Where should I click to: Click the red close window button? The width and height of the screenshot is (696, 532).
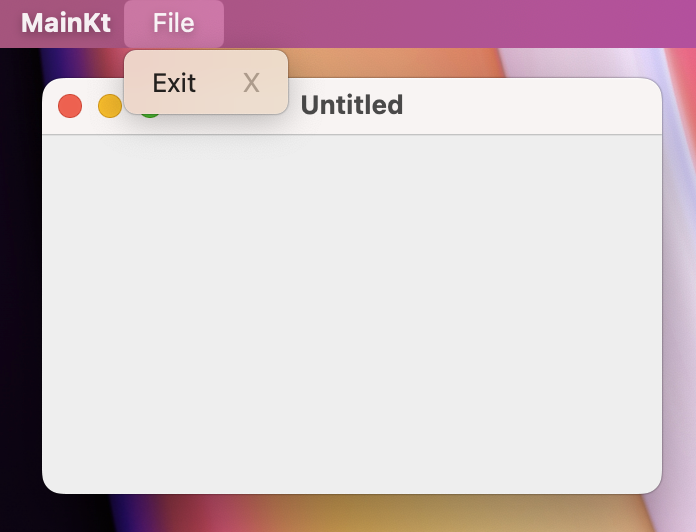[x=70, y=105]
